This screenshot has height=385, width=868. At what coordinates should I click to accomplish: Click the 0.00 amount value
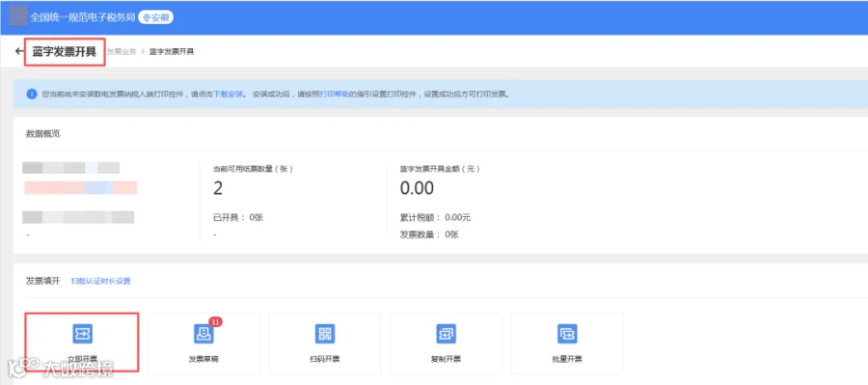click(417, 188)
